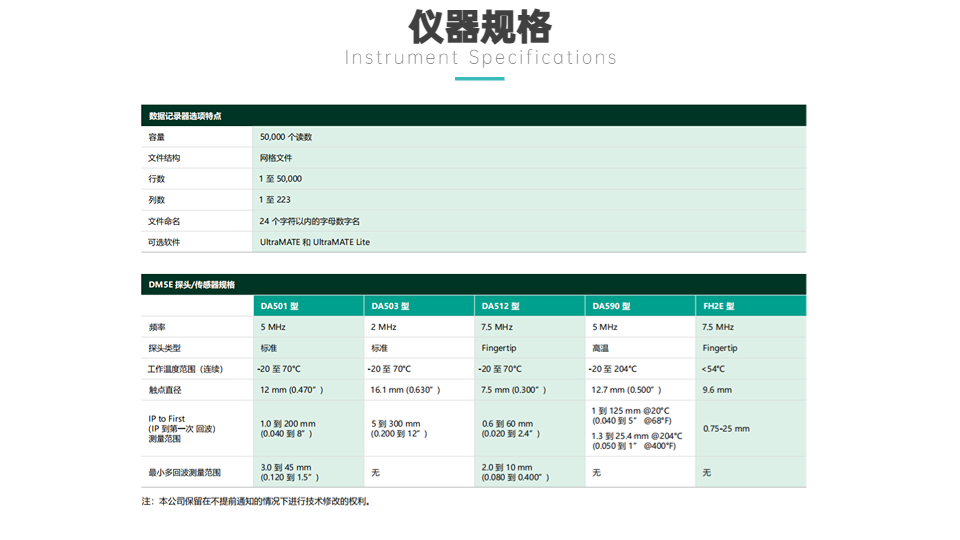Select the 数据记录器选项特点 table header
The height and width of the screenshot is (540, 960).
185,116
